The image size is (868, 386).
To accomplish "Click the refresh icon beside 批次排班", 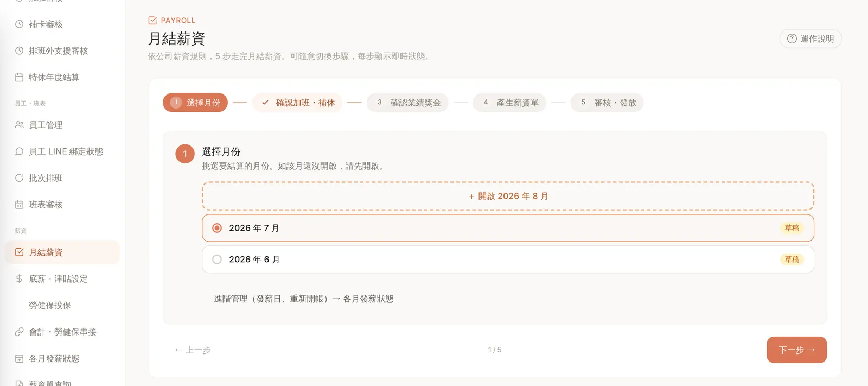I will (x=19, y=178).
